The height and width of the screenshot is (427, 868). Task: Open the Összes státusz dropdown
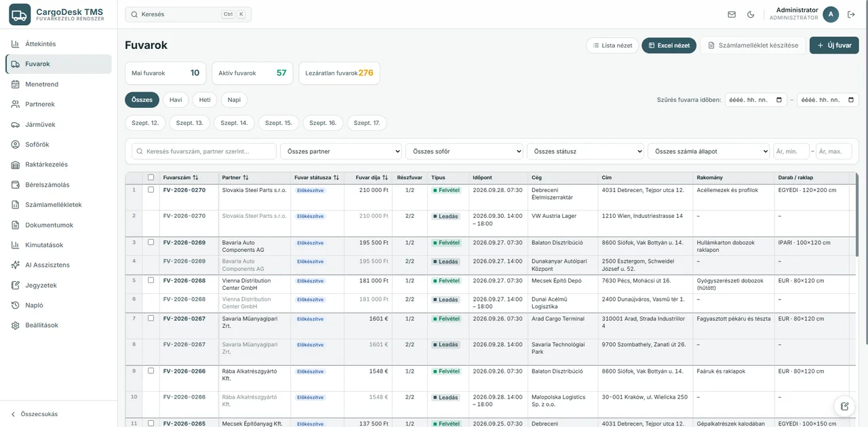pos(585,151)
